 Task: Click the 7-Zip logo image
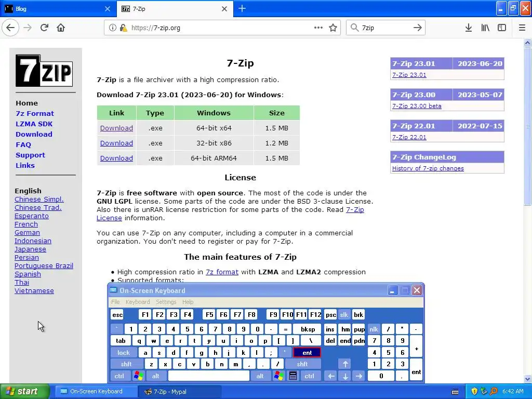(44, 70)
